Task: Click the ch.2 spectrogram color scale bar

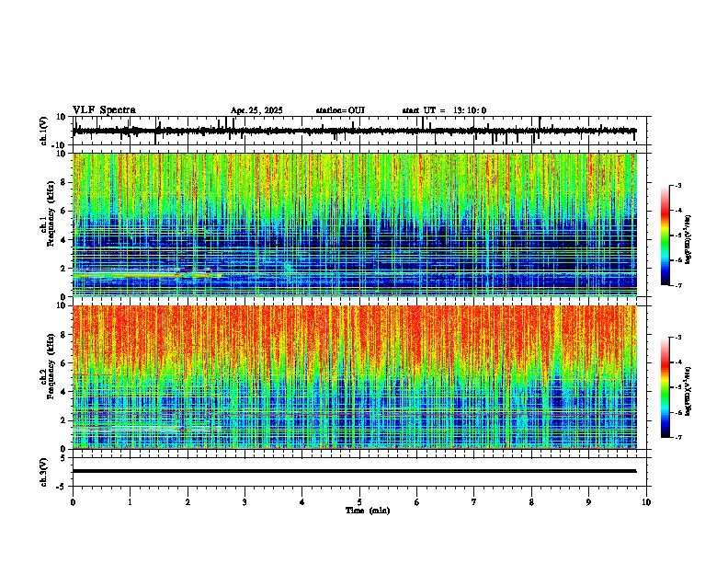Action: (x=665, y=387)
